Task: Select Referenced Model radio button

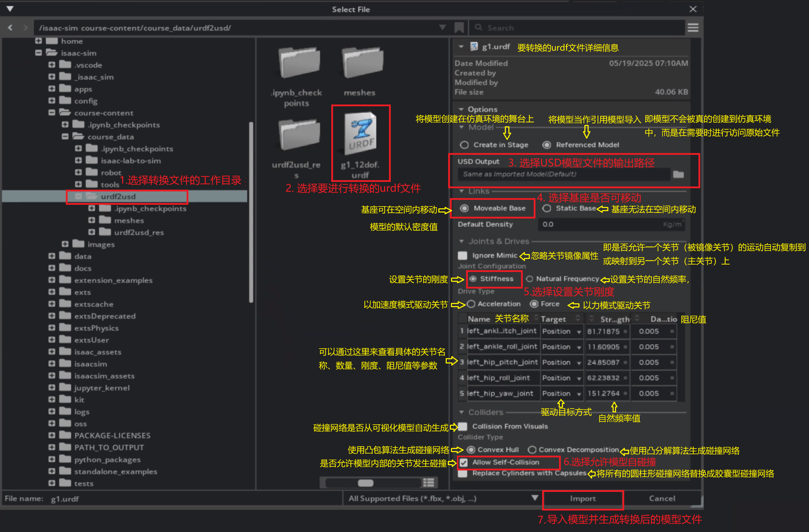Action: coord(546,145)
